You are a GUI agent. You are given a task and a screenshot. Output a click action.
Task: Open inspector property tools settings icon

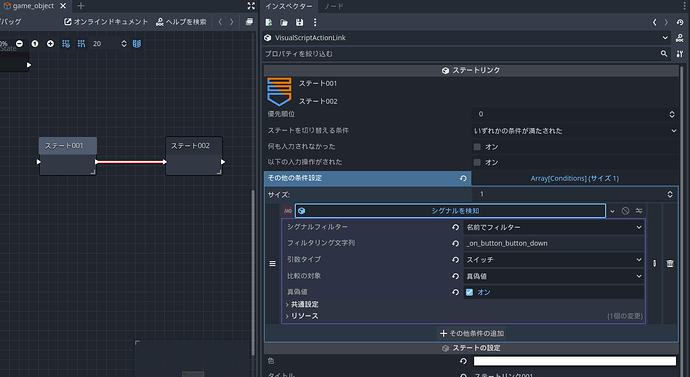pos(680,54)
